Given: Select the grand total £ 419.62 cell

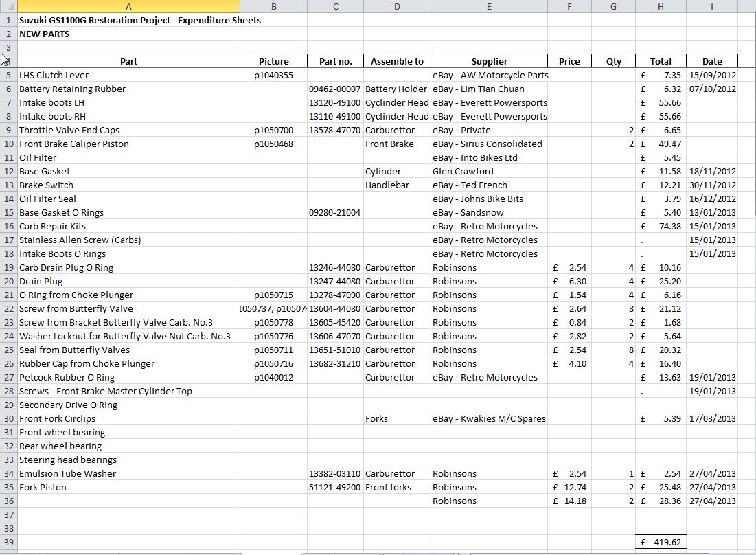Looking at the screenshot, I should (661, 543).
